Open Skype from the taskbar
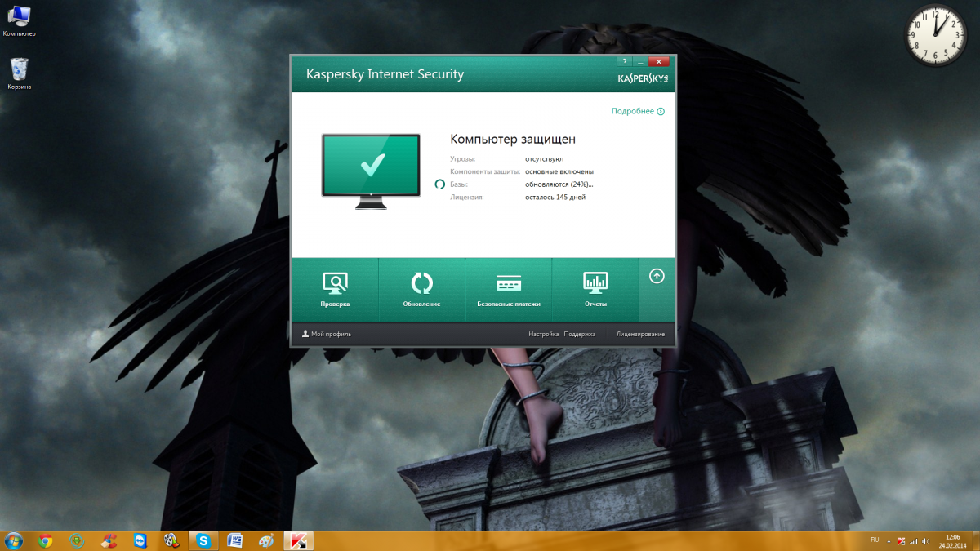The image size is (980, 551). [x=203, y=540]
